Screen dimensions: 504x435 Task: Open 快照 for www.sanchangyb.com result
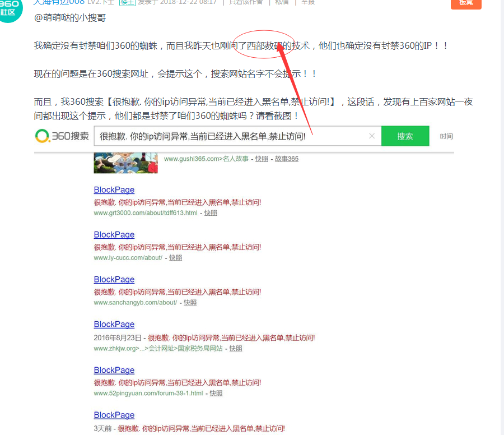pyautogui.click(x=190, y=303)
